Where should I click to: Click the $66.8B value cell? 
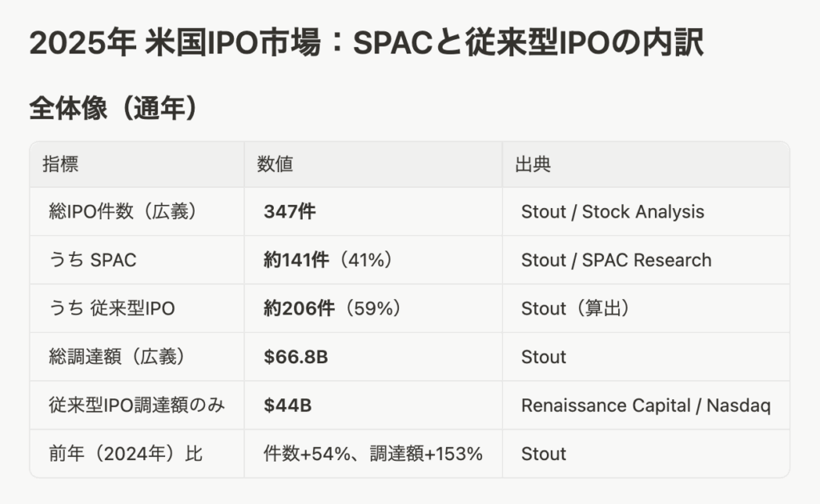point(295,357)
